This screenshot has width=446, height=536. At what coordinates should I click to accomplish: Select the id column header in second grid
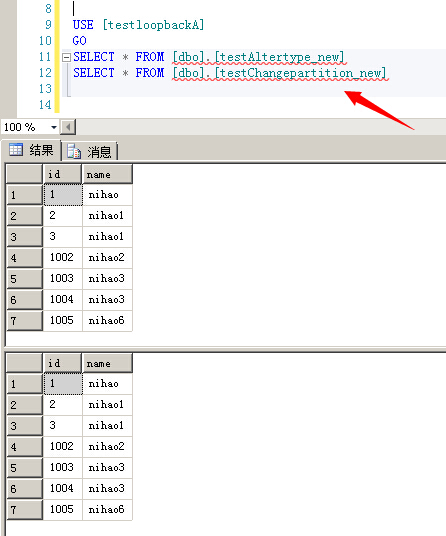click(x=63, y=363)
